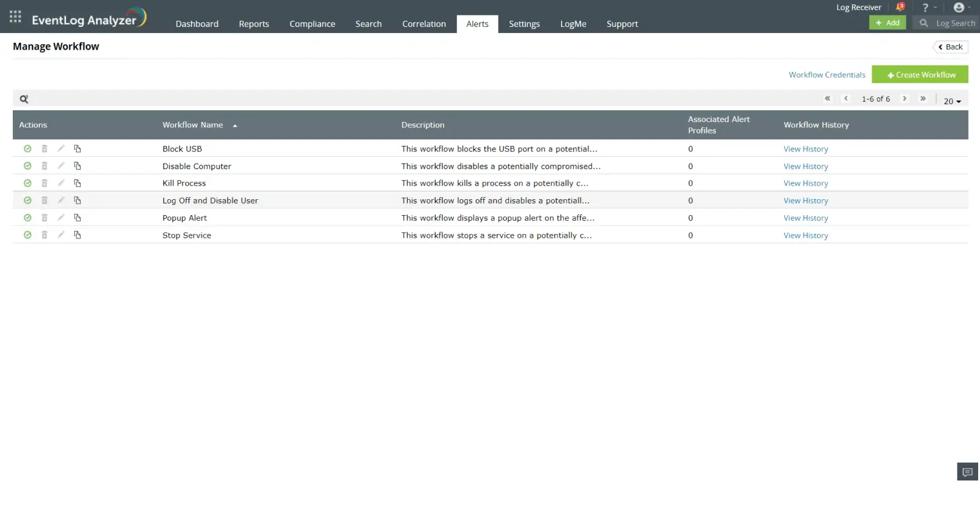Click the Block USB workflow name
The width and height of the screenshot is (980, 505).
pyautogui.click(x=182, y=149)
